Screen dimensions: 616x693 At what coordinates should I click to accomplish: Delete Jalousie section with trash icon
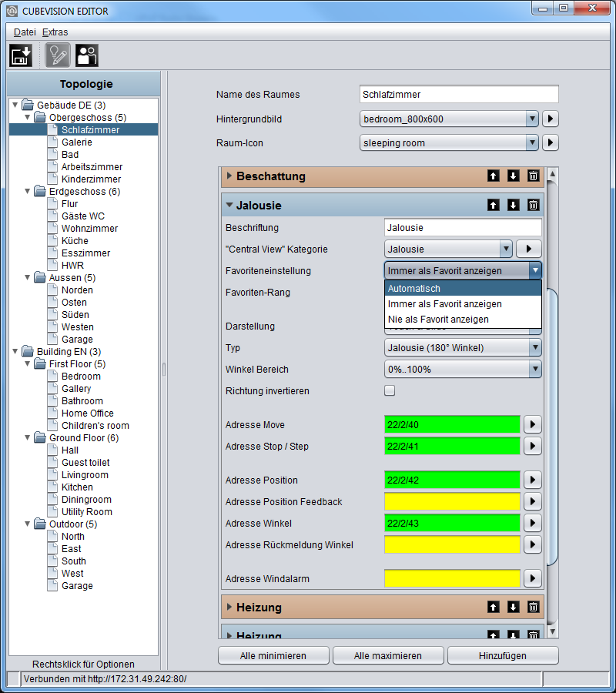click(x=533, y=205)
